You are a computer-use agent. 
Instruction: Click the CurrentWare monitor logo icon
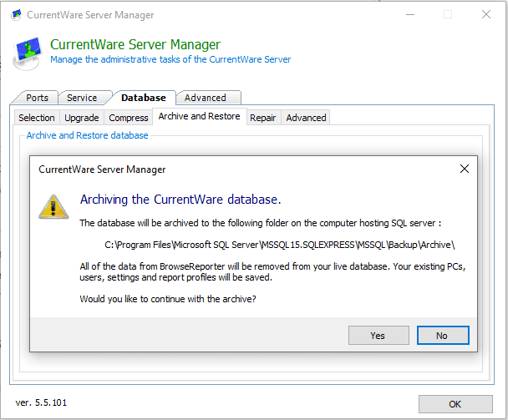pyautogui.click(x=28, y=53)
